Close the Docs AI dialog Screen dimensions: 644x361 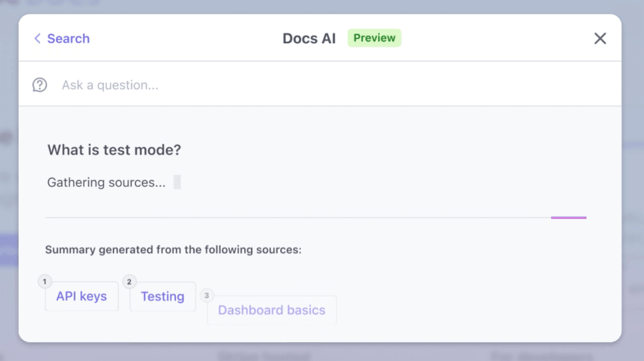pos(600,38)
